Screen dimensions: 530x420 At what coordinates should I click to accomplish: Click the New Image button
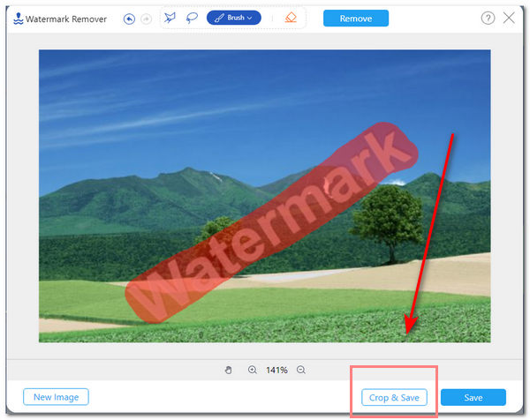pos(57,397)
